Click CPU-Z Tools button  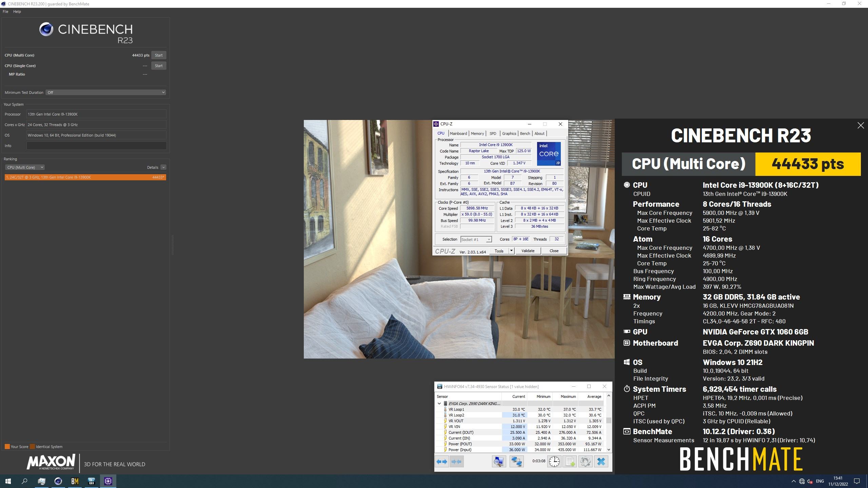click(x=499, y=251)
